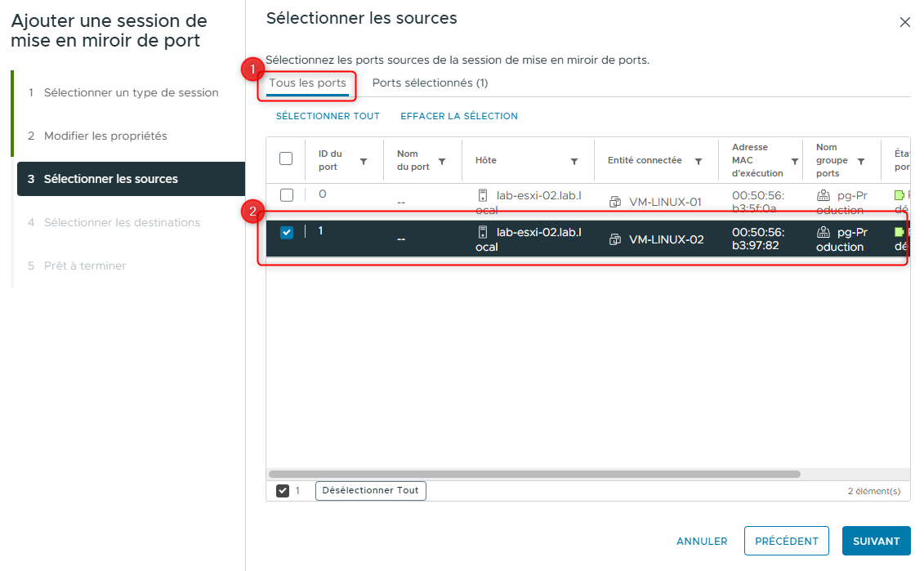Switch to the Tous les ports tab

pyautogui.click(x=306, y=83)
